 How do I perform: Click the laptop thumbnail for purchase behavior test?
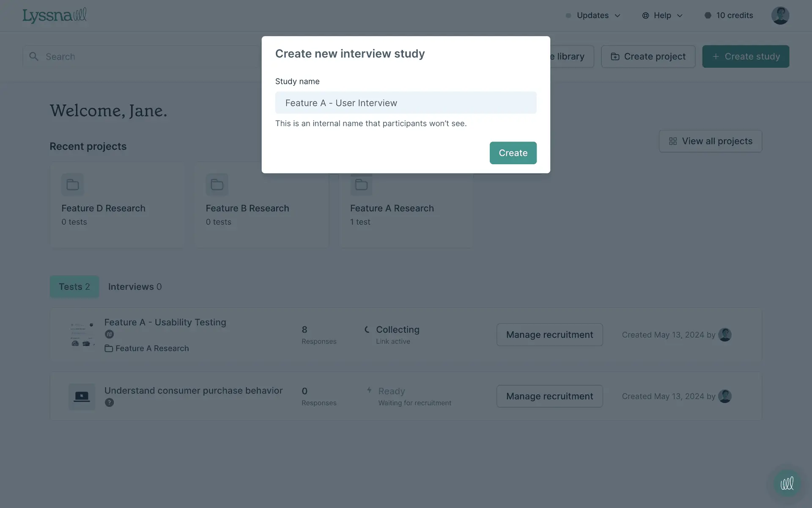click(82, 397)
